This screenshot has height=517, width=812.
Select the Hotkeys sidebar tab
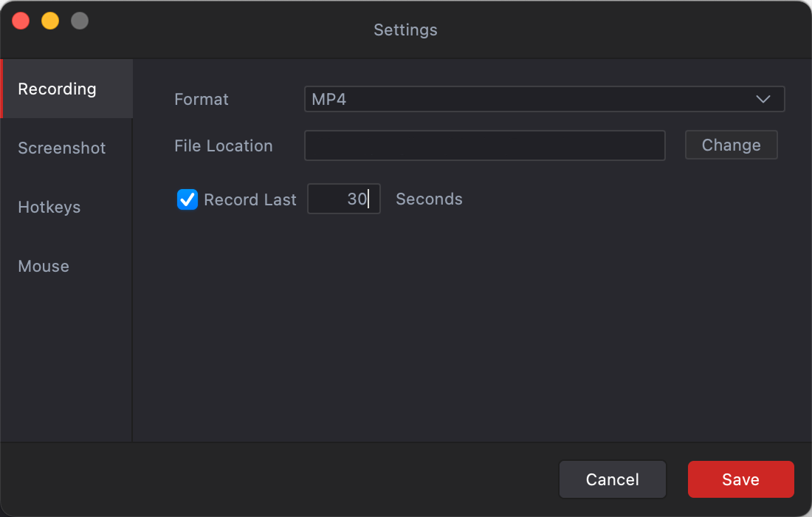click(x=49, y=207)
